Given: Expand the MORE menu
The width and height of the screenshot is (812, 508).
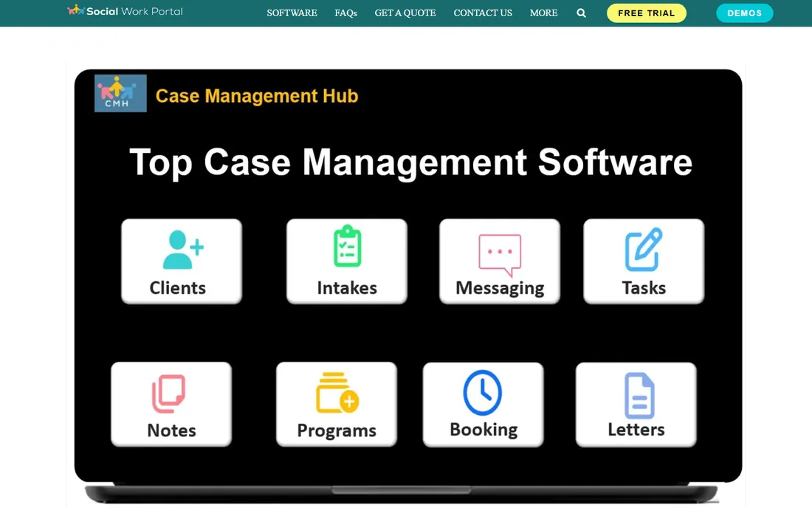Looking at the screenshot, I should 544,13.
